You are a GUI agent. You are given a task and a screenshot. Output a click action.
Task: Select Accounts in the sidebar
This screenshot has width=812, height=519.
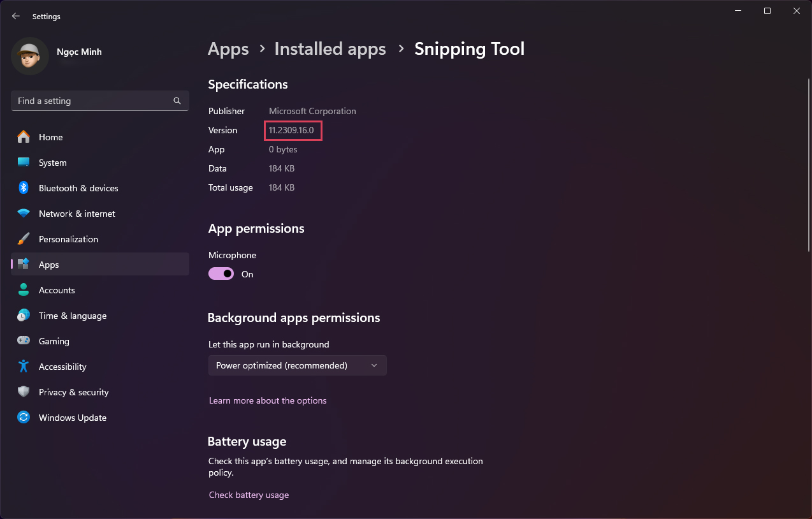pos(100,290)
